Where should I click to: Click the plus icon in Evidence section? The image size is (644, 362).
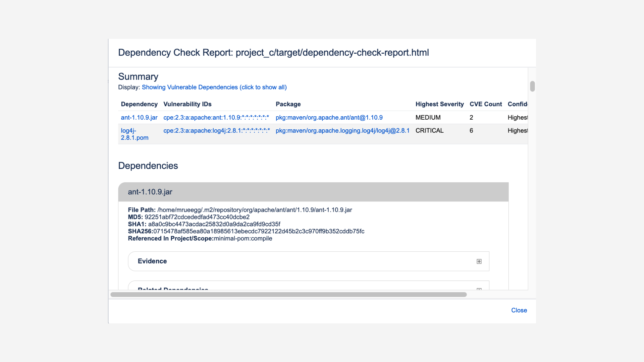click(x=479, y=261)
